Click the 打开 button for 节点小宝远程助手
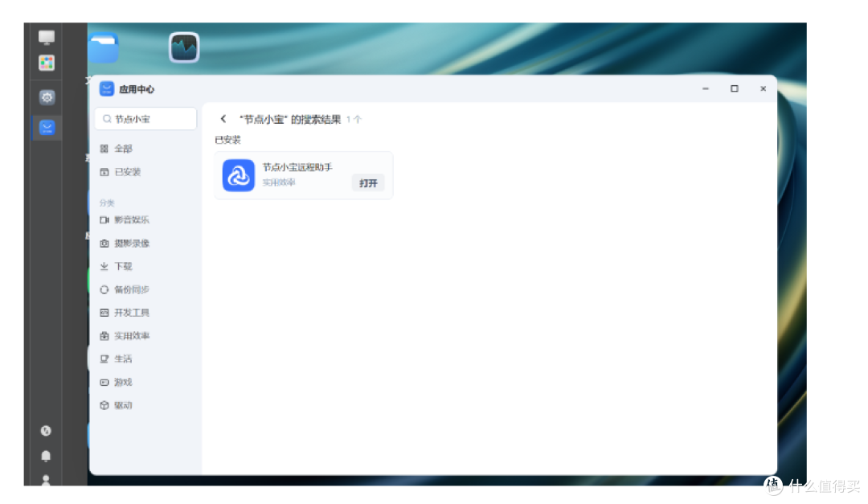 (367, 182)
